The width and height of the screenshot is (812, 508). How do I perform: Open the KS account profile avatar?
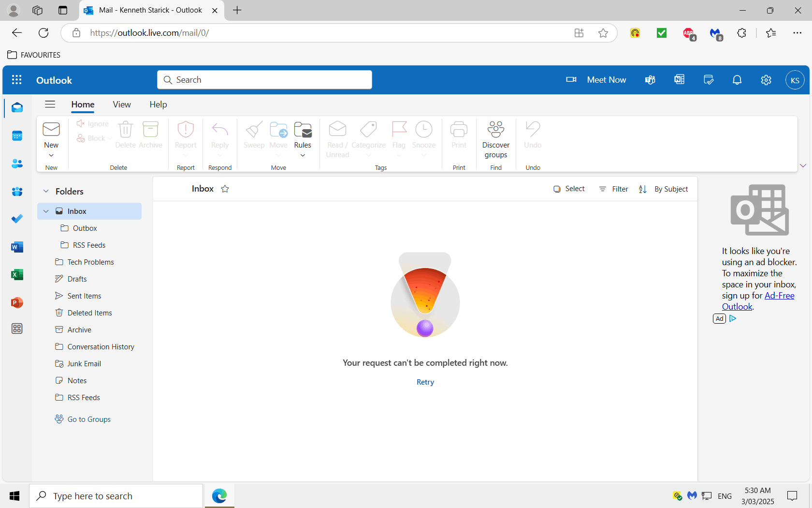(x=795, y=80)
